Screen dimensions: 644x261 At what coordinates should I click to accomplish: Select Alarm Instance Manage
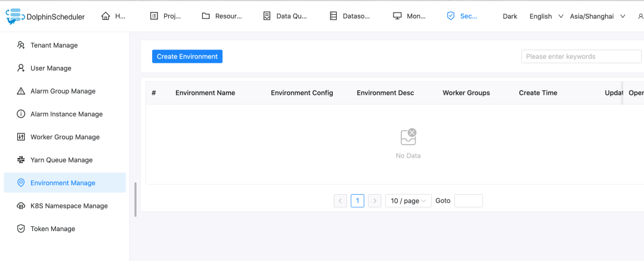click(65, 114)
